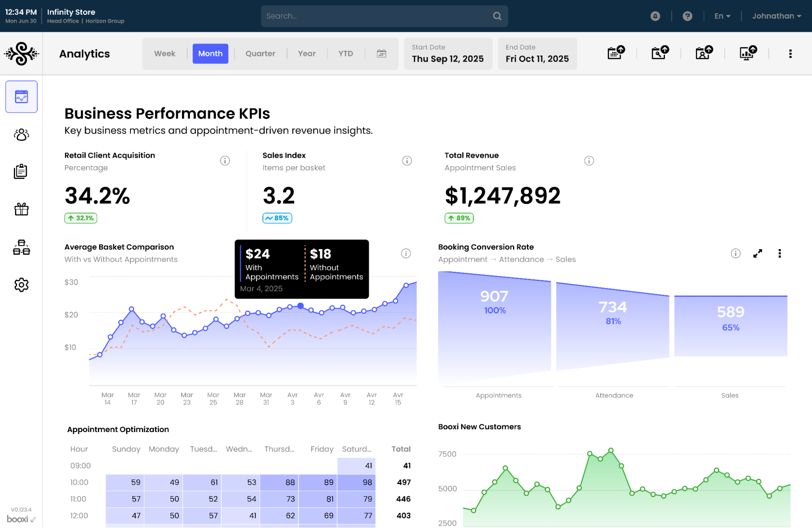Select the Quarter period tab
The width and height of the screenshot is (812, 528).
pyautogui.click(x=260, y=54)
